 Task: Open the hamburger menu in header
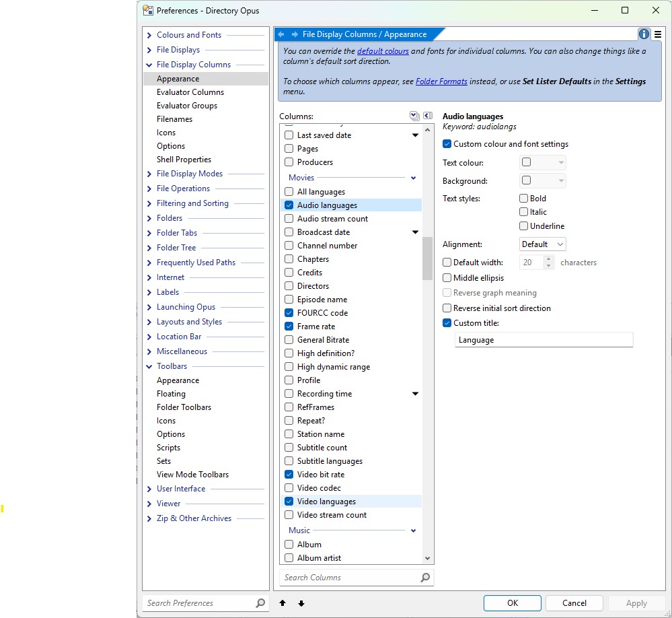[658, 34]
